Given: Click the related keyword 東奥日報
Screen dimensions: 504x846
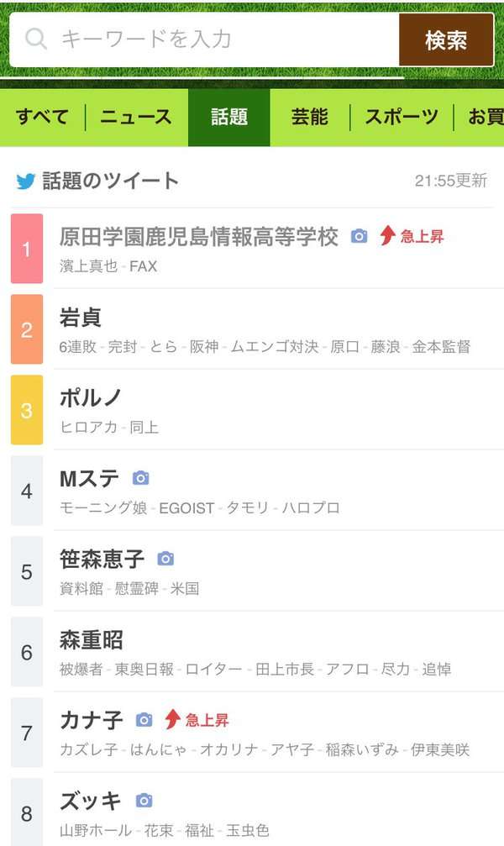Looking at the screenshot, I should click(144, 669).
